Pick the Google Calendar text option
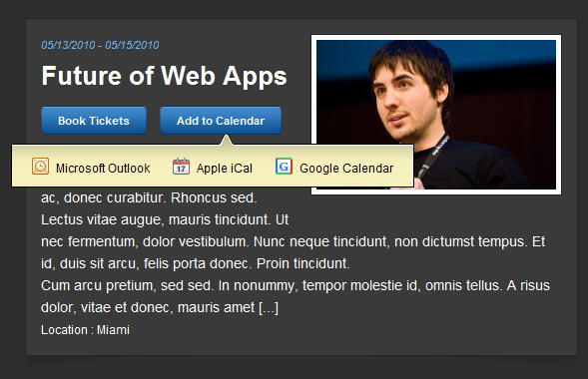588x379 pixels. [346, 169]
